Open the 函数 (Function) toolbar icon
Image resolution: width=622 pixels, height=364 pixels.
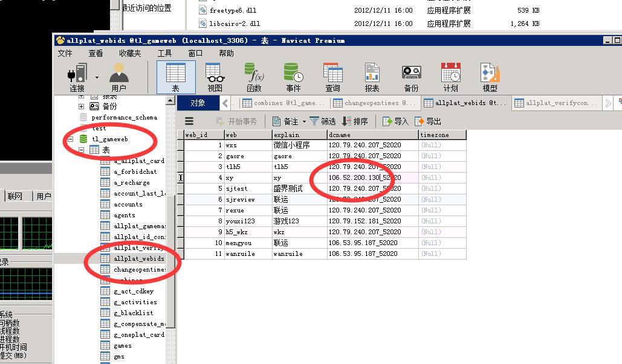254,77
